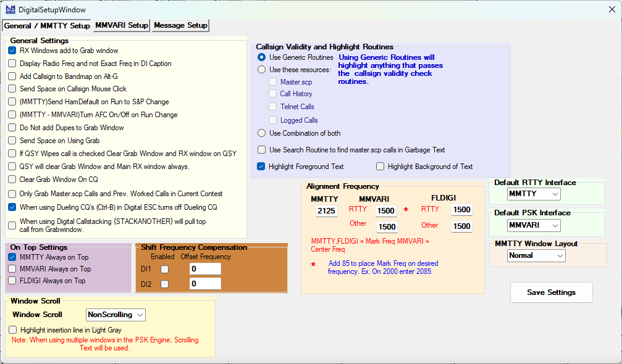Enable Add Callsign to Bandmap on Alt-G
Viewport: 622px width, 364px height.
pyautogui.click(x=12, y=77)
